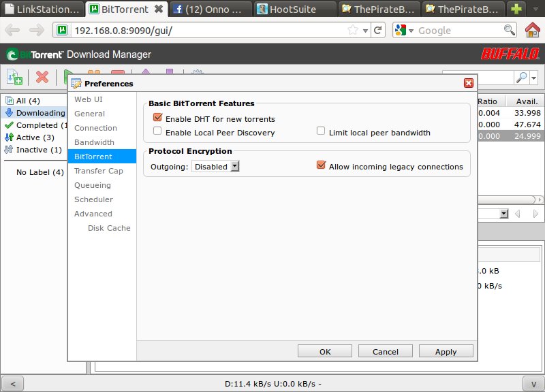Close the Preferences dialog
545x392 pixels.
pos(469,83)
